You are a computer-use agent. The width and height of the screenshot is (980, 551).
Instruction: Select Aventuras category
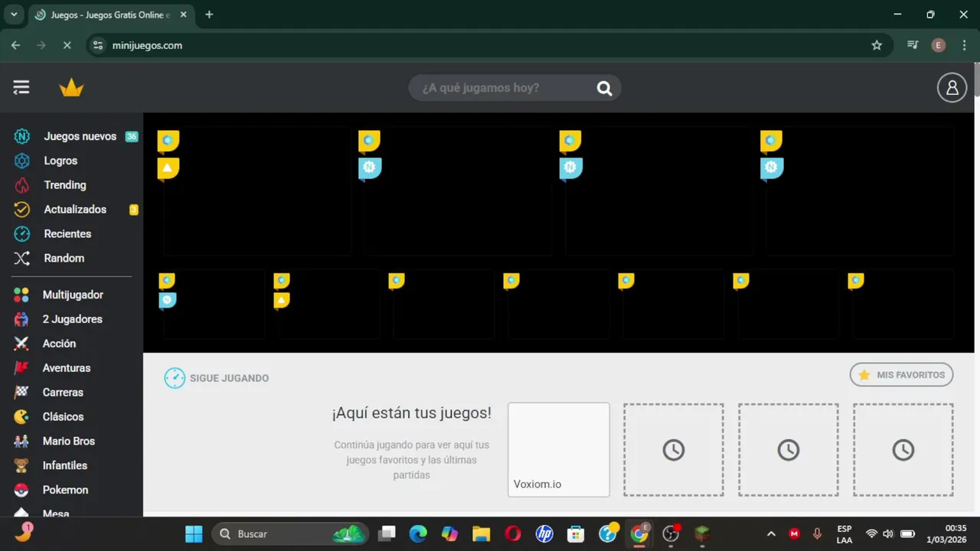click(67, 368)
